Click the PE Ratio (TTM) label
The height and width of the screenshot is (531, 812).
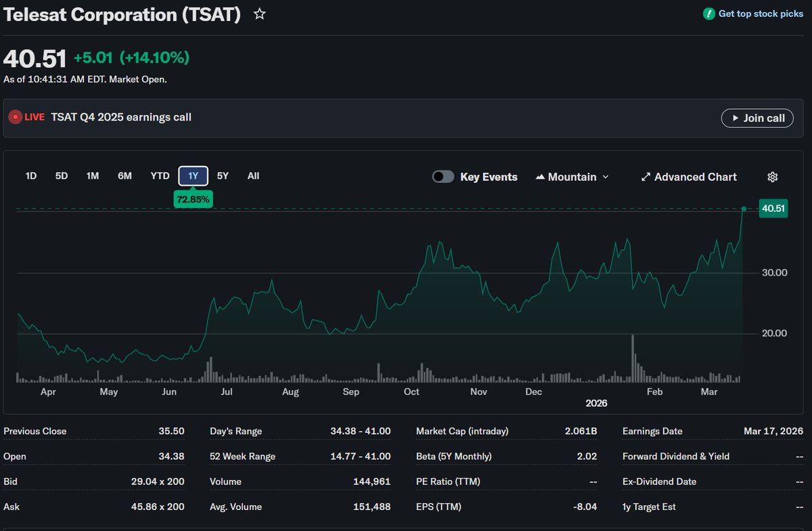[449, 482]
